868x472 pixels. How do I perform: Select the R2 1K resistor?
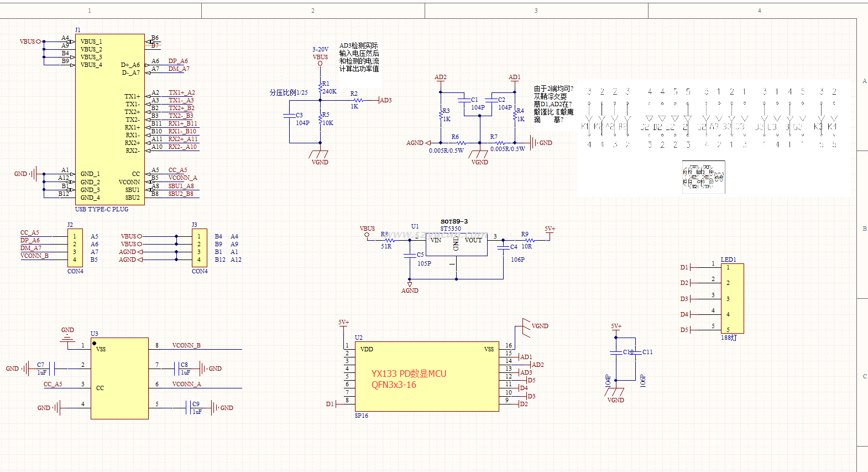click(358, 100)
